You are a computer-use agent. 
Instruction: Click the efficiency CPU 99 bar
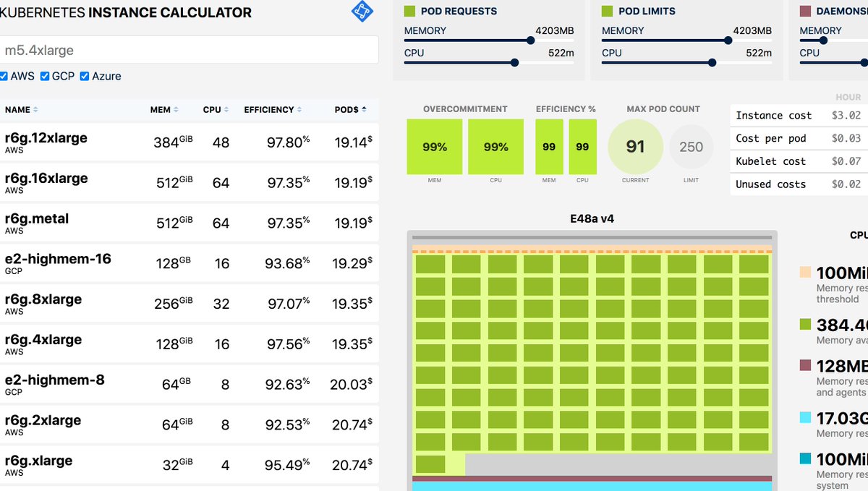(x=582, y=147)
